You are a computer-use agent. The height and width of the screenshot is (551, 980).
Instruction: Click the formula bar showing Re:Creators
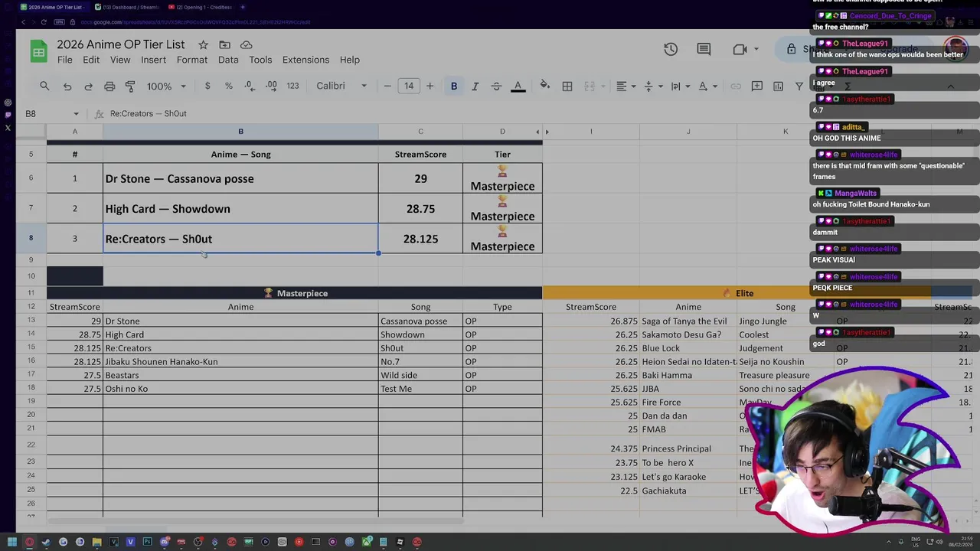[459, 114]
